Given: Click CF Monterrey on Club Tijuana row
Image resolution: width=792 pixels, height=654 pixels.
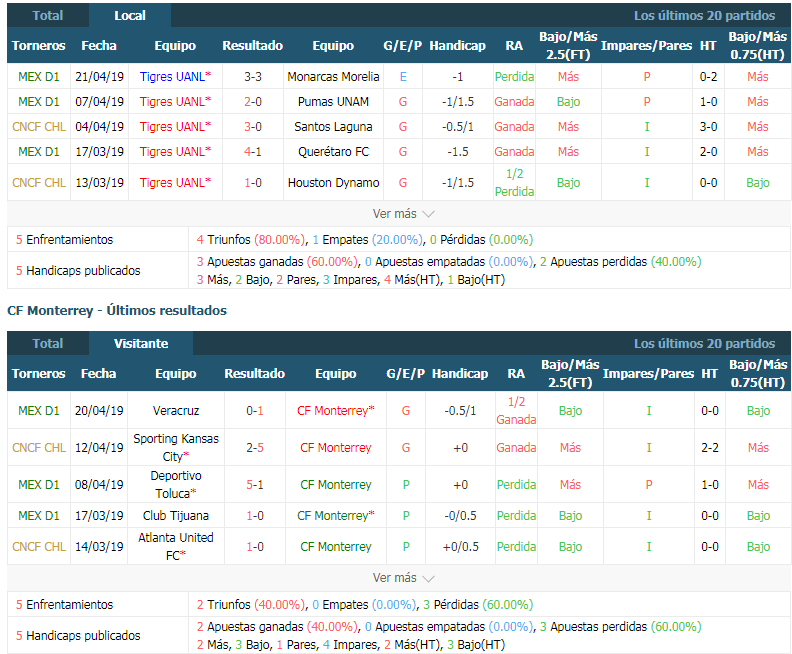Looking at the screenshot, I should (336, 516).
